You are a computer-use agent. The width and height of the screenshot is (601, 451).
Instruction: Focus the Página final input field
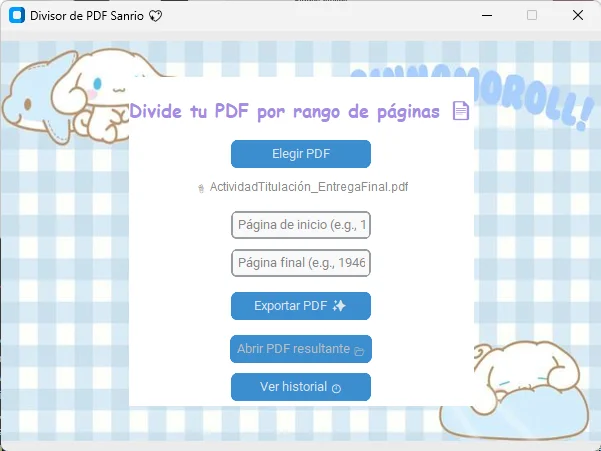pos(301,263)
